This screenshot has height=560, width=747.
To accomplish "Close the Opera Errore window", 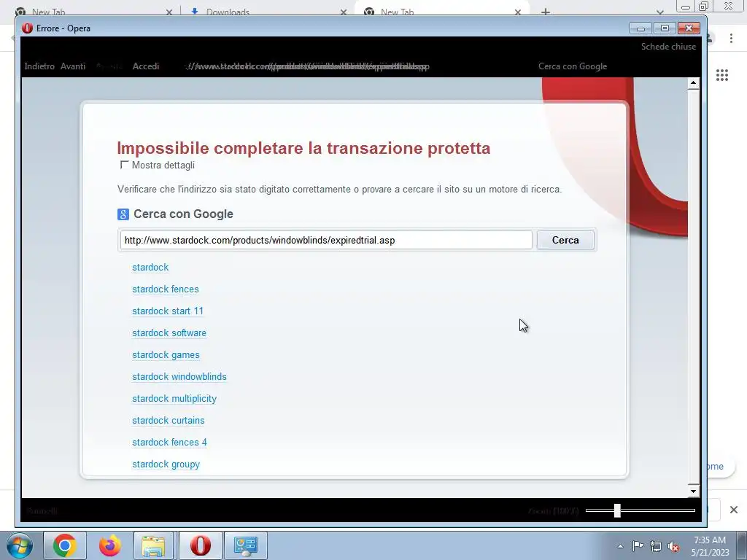I will (689, 28).
